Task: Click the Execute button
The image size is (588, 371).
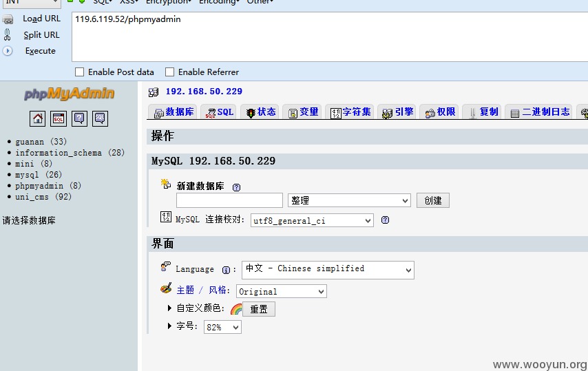Action: tap(40, 51)
